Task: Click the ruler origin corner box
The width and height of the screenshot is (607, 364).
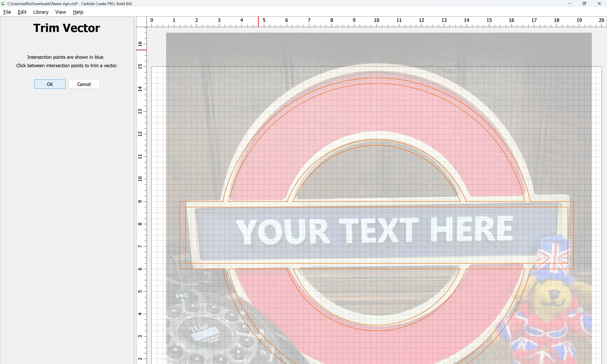Action: click(x=141, y=22)
